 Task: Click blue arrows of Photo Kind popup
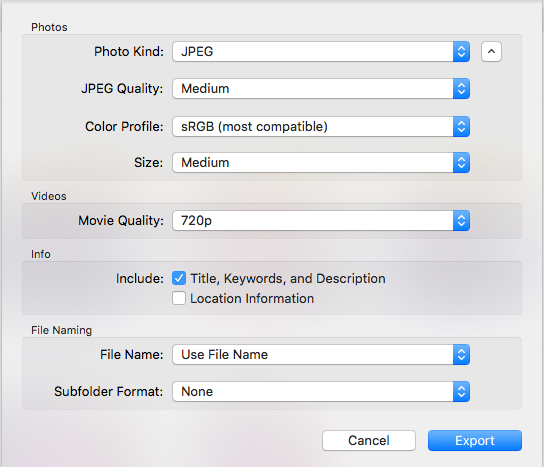[461, 52]
